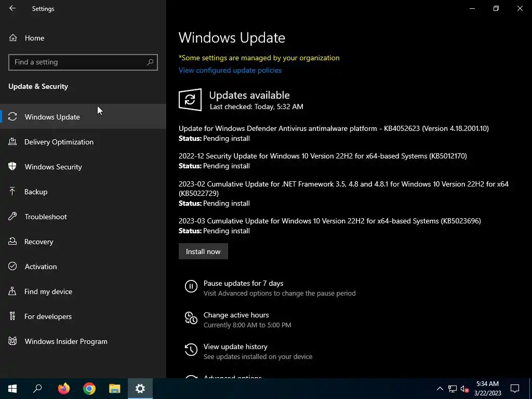Click the Troubleshoot wrench icon
This screenshot has width=532, height=399.
click(12, 217)
